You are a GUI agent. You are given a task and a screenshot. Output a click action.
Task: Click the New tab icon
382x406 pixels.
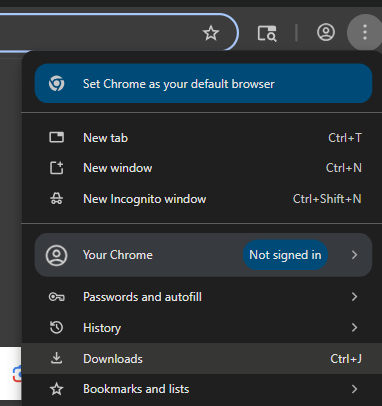click(x=56, y=137)
